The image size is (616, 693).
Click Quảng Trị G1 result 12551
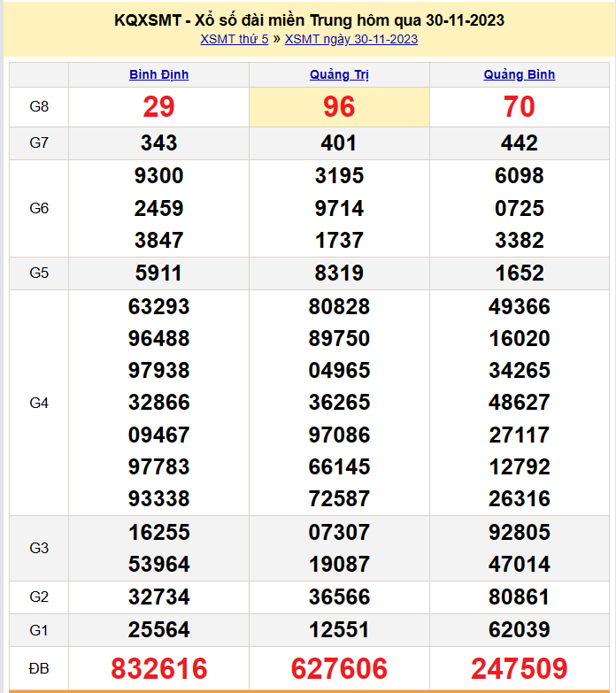(x=339, y=630)
